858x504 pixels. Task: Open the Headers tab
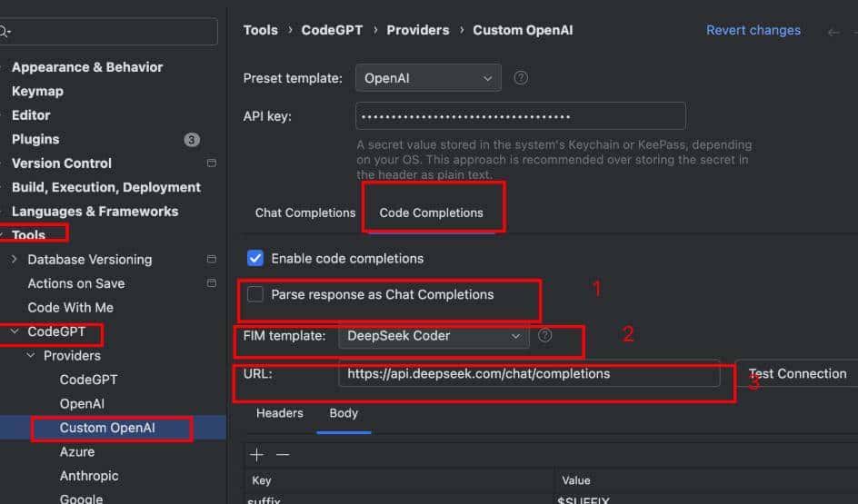coord(280,413)
